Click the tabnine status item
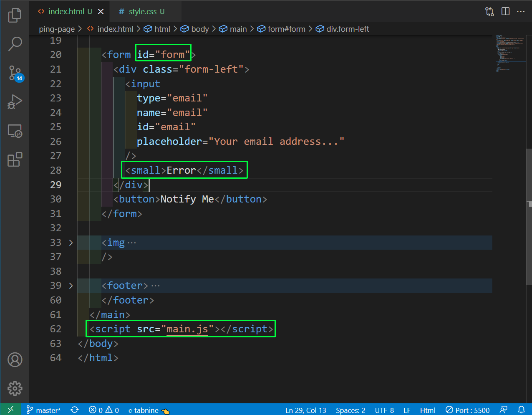The height and width of the screenshot is (415, 532). (x=149, y=410)
